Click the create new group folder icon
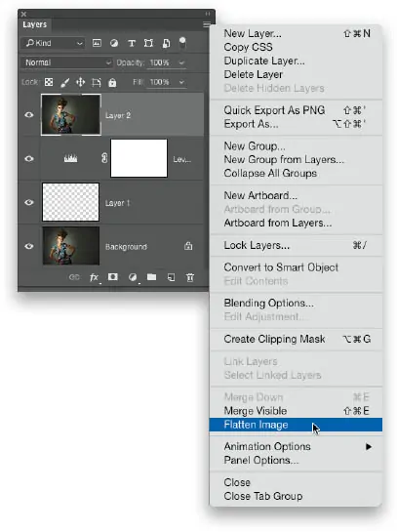Image resolution: width=397 pixels, height=532 pixels. [x=151, y=277]
